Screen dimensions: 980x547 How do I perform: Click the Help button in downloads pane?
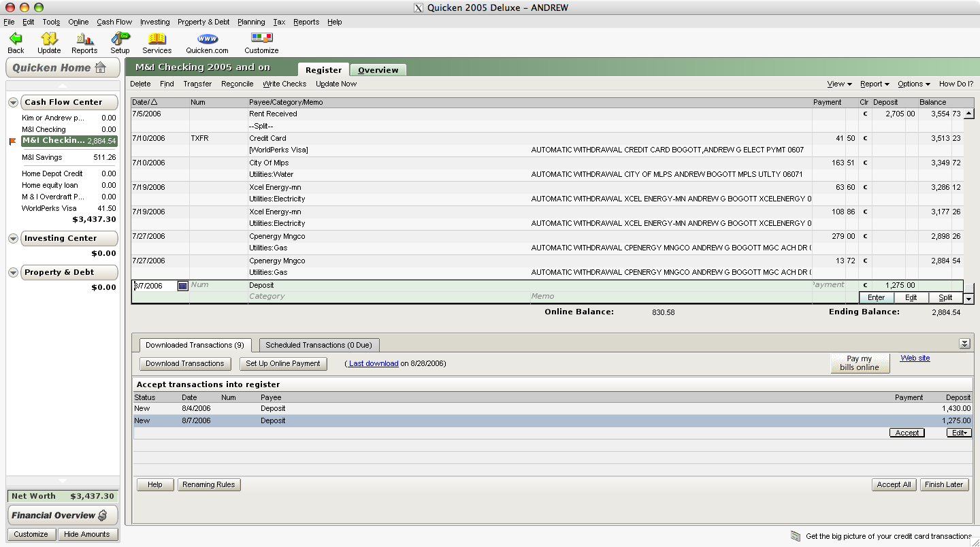155,484
